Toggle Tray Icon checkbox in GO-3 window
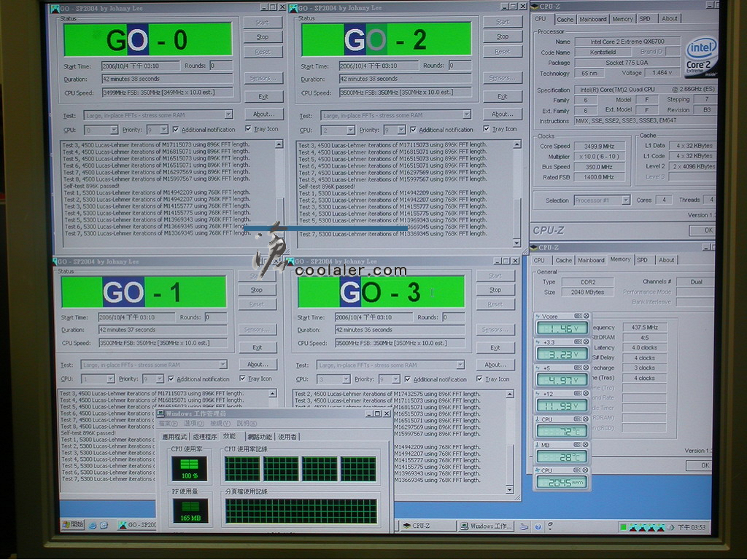 (480, 379)
